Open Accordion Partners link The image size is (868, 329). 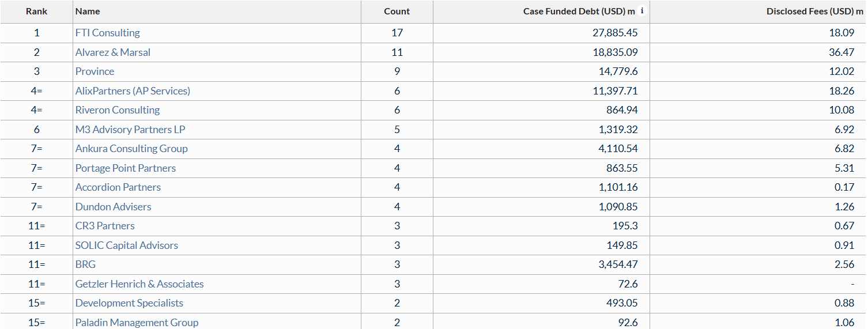pos(118,187)
